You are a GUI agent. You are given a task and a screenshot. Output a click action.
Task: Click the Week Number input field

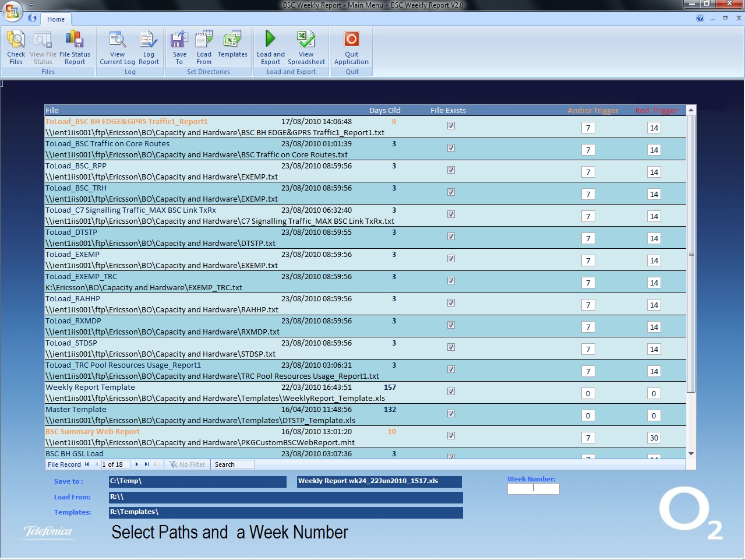[x=533, y=489]
